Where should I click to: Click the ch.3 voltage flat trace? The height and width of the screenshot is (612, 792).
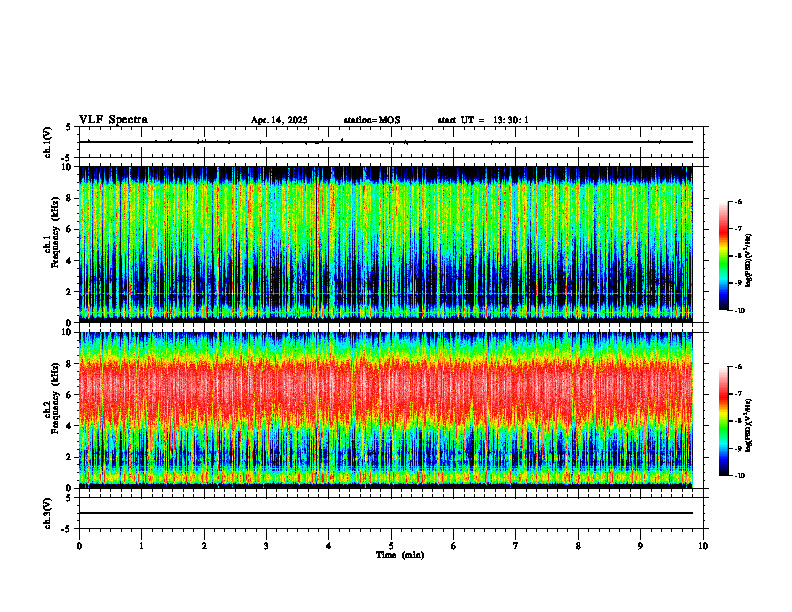(x=386, y=513)
